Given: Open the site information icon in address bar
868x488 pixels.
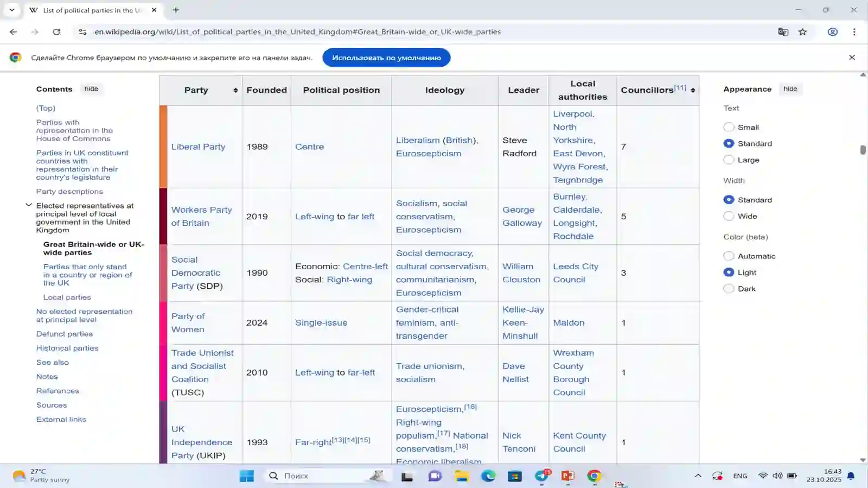Looking at the screenshot, I should pos(82,32).
